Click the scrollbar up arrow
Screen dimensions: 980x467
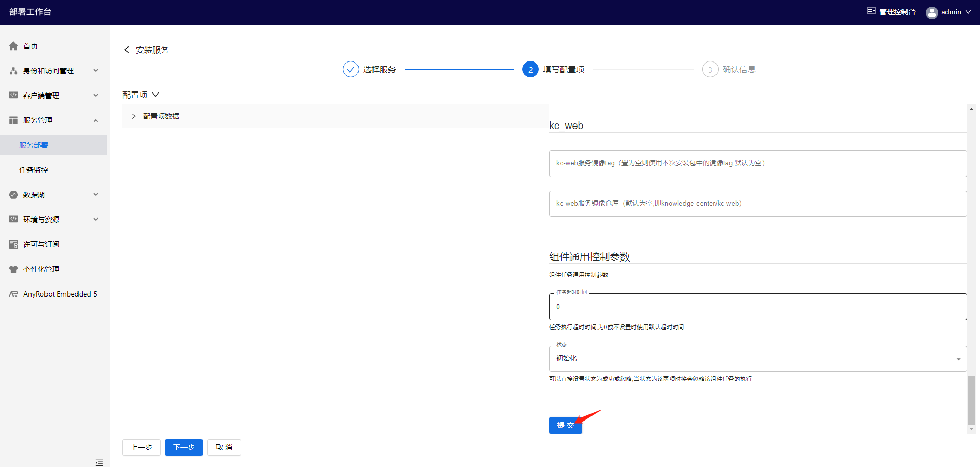pyautogui.click(x=971, y=109)
